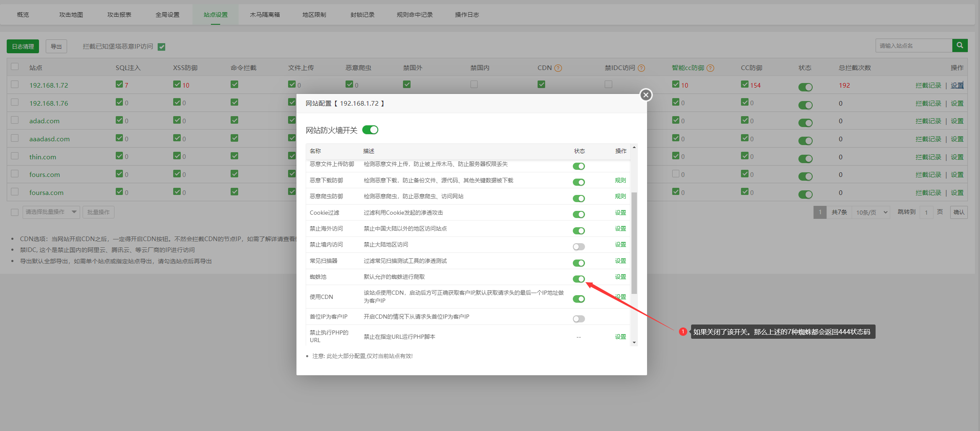Click the 确认 page jump button
980x431 pixels.
959,212
